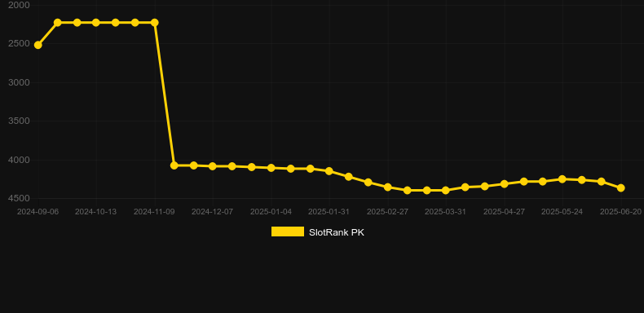
Task: Click the 2025-06-20 axis date label
Action: (x=621, y=212)
